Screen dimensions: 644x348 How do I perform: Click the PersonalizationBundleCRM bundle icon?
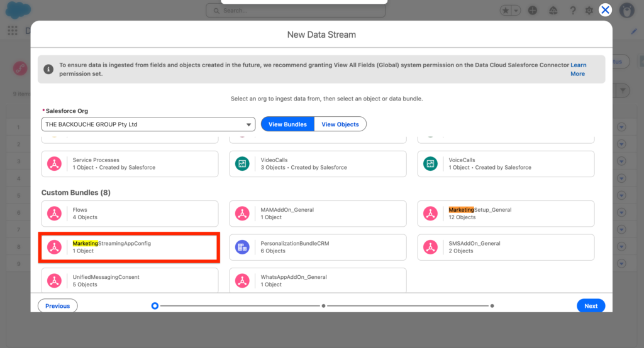click(242, 247)
